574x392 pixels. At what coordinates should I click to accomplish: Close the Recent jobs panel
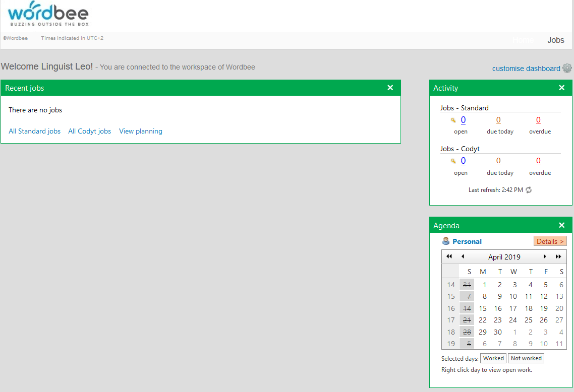click(x=390, y=88)
